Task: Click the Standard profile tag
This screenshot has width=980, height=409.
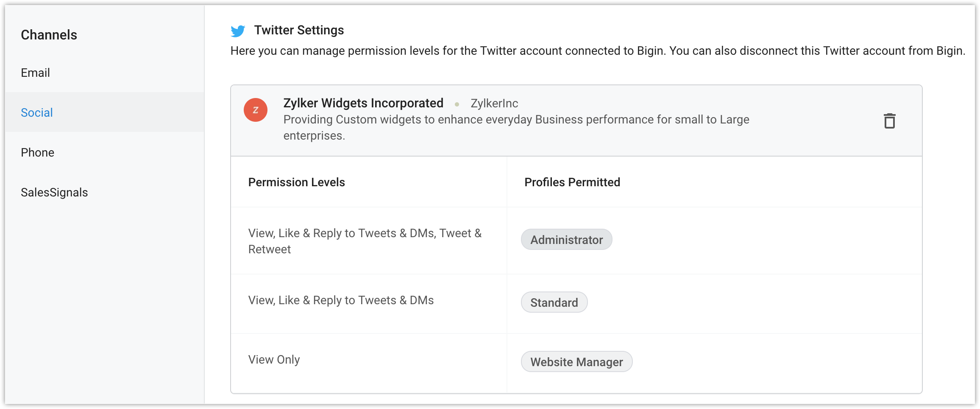Action: [554, 303]
